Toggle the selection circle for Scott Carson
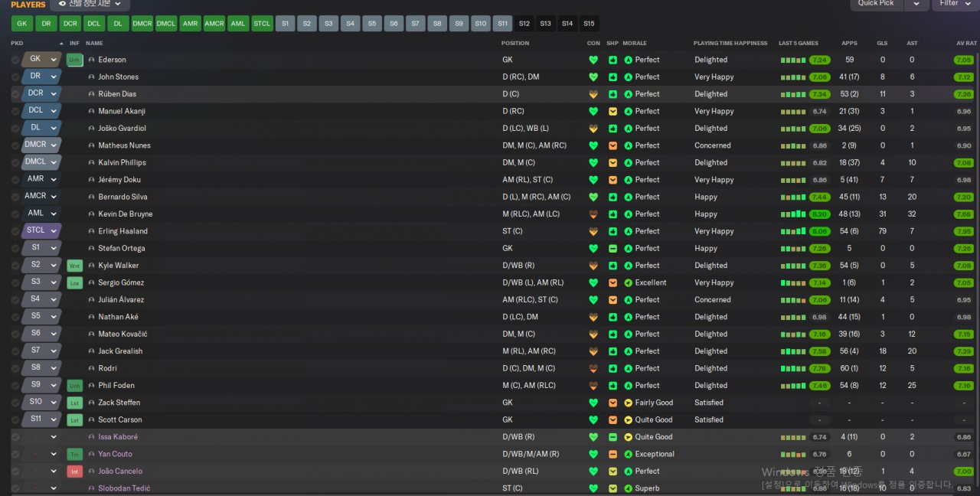 [15, 419]
